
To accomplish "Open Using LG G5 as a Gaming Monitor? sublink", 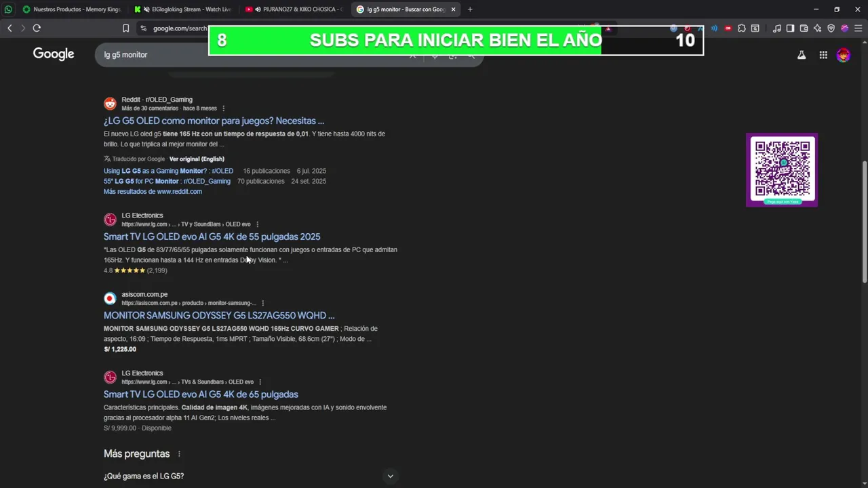I will [168, 171].
